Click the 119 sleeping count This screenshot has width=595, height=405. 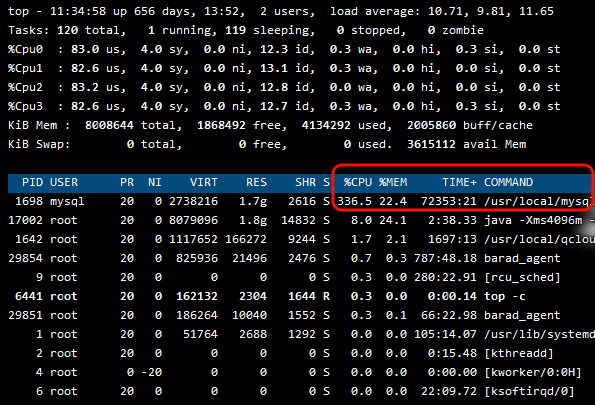tap(235, 30)
